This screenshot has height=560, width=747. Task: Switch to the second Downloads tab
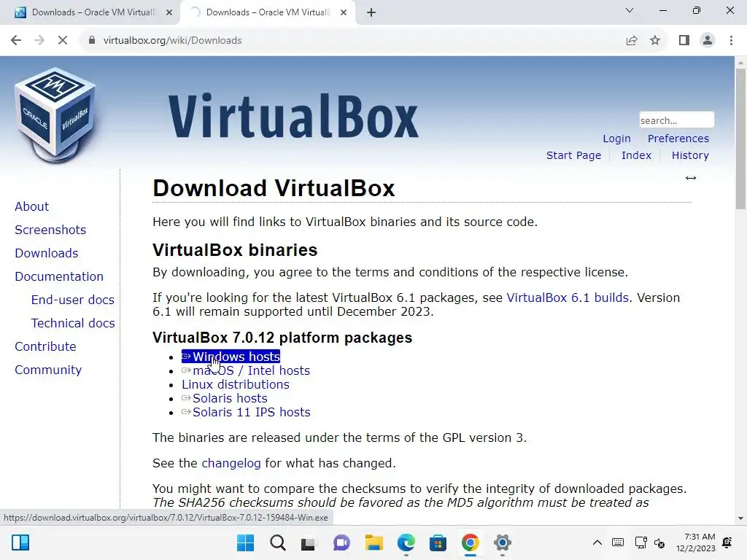[268, 12]
